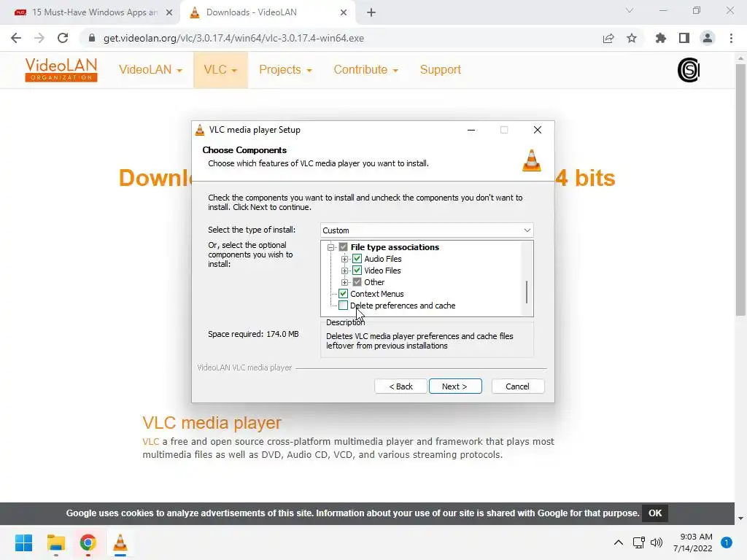This screenshot has width=747, height=560.
Task: Click the Video Files label
Action: point(382,271)
